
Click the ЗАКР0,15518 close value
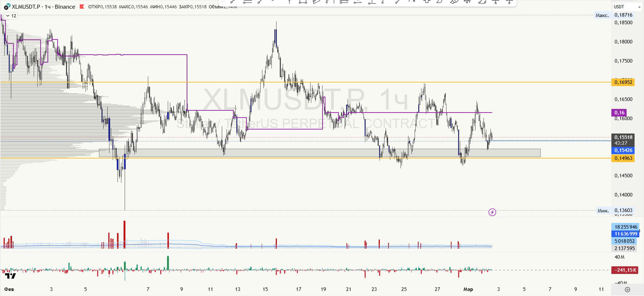tap(192, 7)
